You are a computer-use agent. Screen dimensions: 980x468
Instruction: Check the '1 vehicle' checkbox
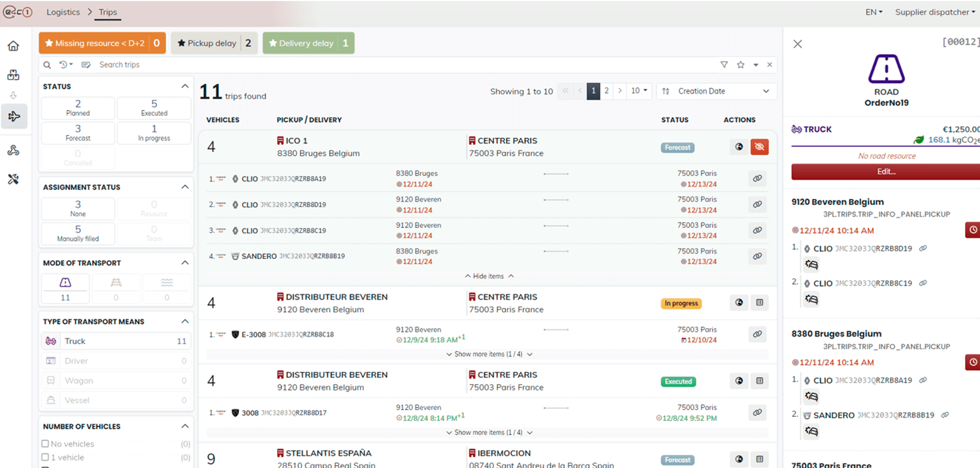45,457
